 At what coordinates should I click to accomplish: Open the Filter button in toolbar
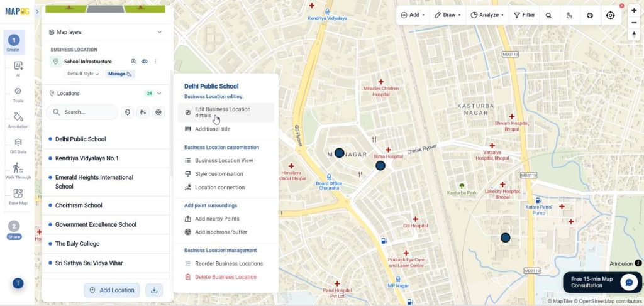(525, 15)
